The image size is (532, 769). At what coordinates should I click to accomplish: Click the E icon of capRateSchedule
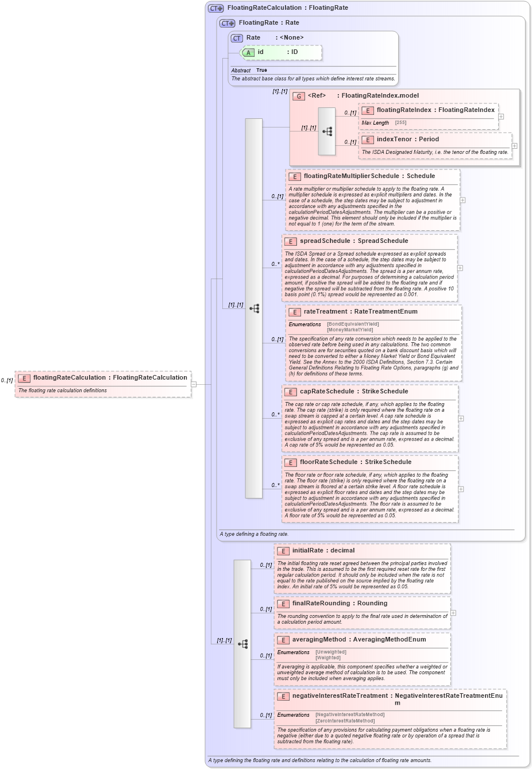(x=291, y=392)
